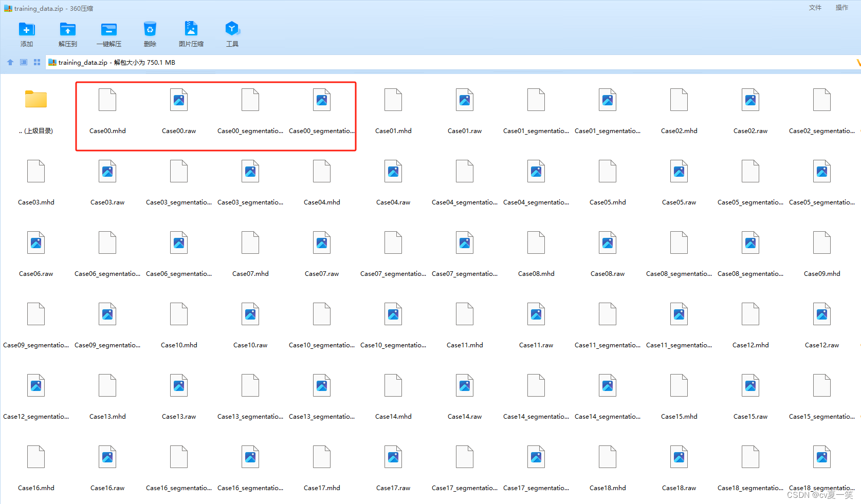Screen dimensions: 861x504
Task: Select the Case03.raw file icon
Action: click(107, 171)
